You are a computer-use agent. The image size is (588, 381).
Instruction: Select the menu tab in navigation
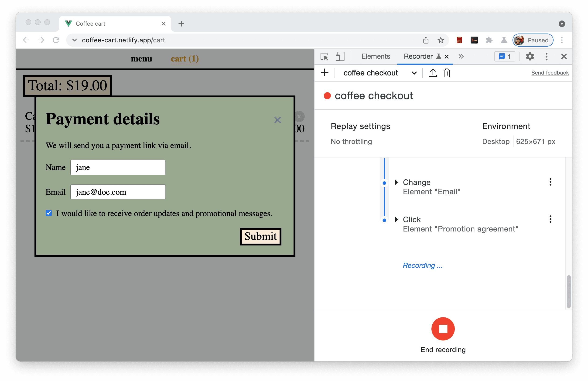click(x=141, y=59)
